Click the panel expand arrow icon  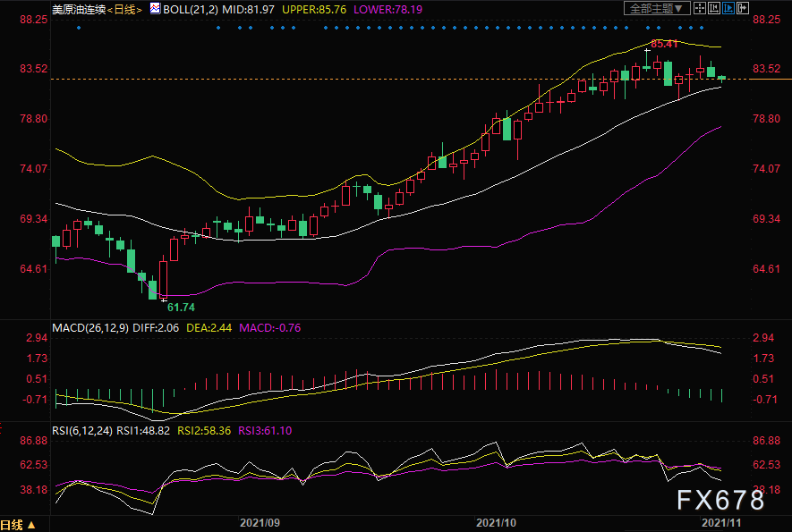click(x=743, y=8)
